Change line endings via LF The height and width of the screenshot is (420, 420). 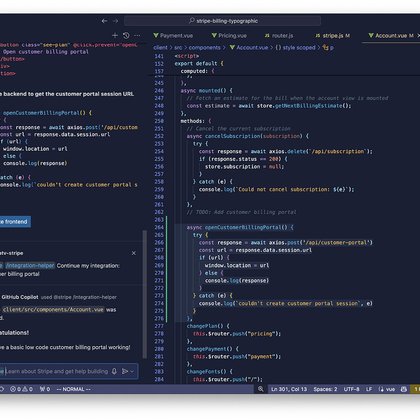(369, 389)
